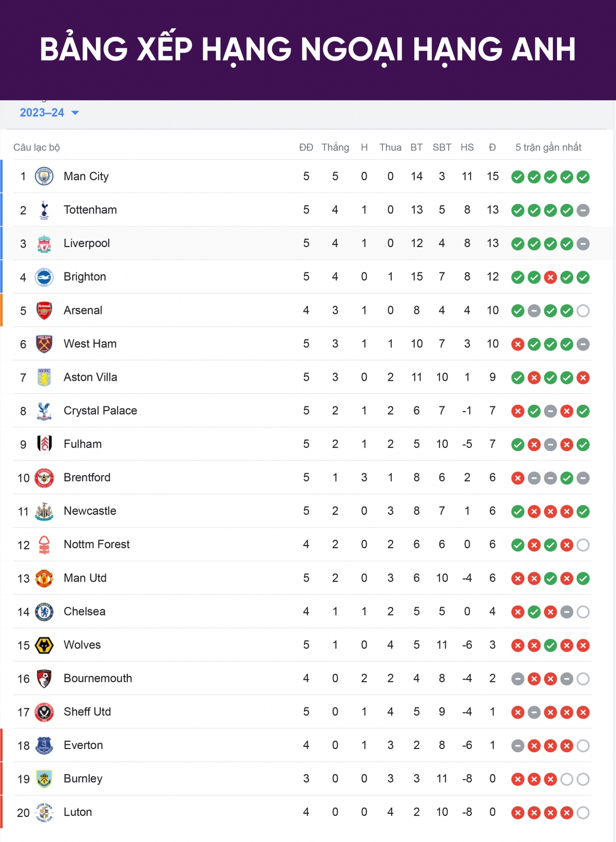Click the Luton club crest
The image size is (616, 842).
click(44, 812)
